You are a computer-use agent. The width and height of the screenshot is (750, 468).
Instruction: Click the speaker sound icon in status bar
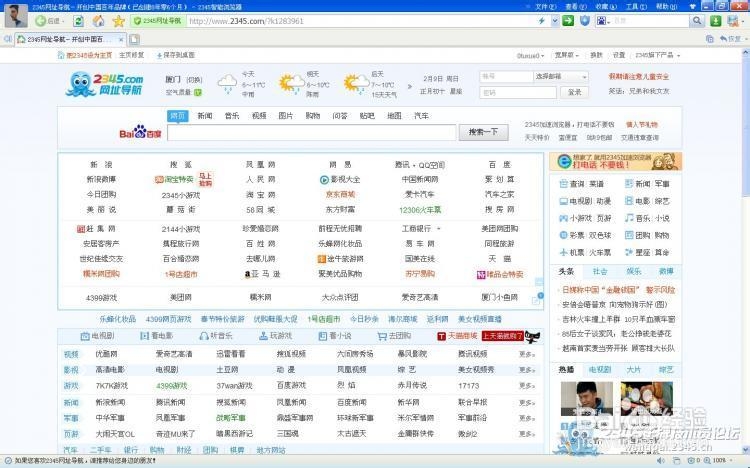[x=661, y=460]
